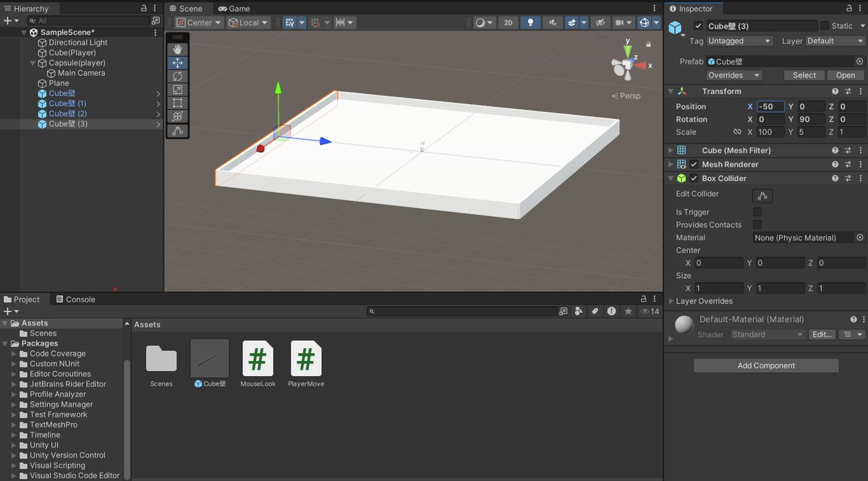This screenshot has width=868, height=481.
Task: Open the Local handle rotation dropdown
Action: tap(248, 22)
